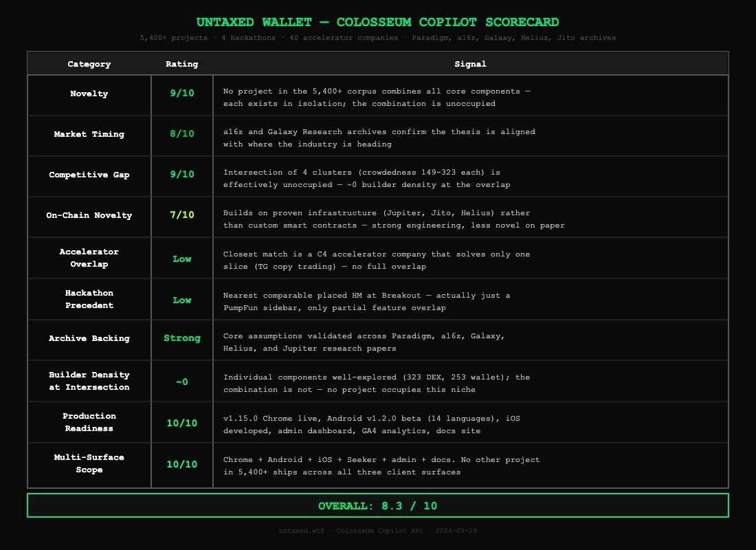The height and width of the screenshot is (550, 756).
Task: Select the On-Chain Novelty category cell
Action: click(x=89, y=217)
